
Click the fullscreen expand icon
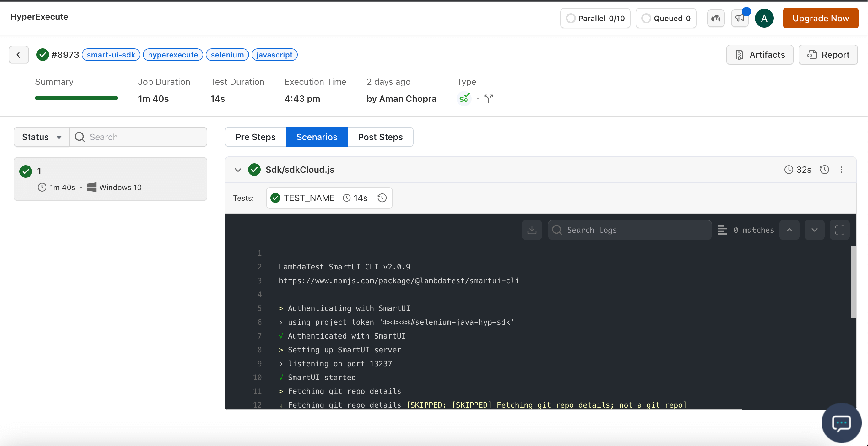840,230
